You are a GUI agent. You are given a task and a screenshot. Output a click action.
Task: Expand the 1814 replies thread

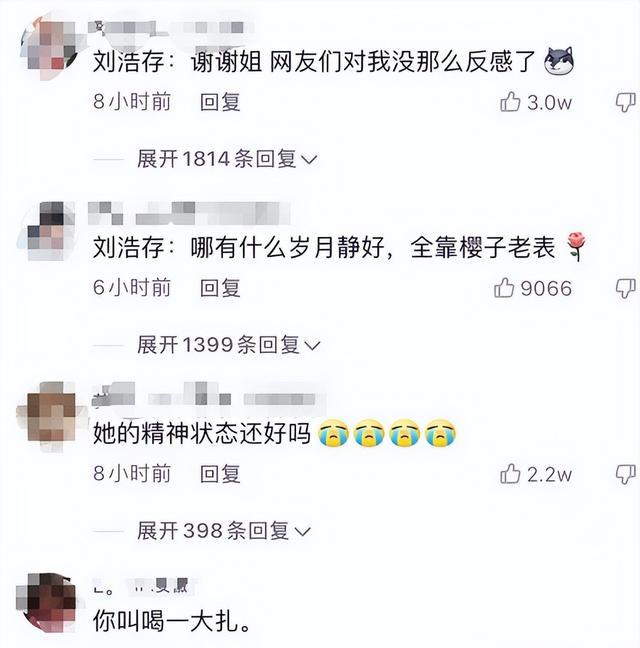[x=227, y=159]
